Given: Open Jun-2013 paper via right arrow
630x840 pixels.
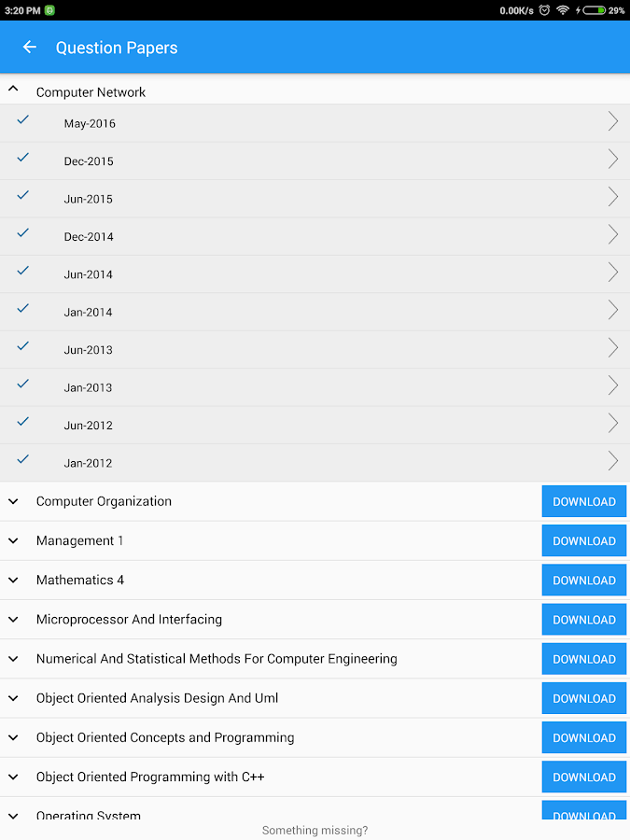Looking at the screenshot, I should (x=613, y=348).
